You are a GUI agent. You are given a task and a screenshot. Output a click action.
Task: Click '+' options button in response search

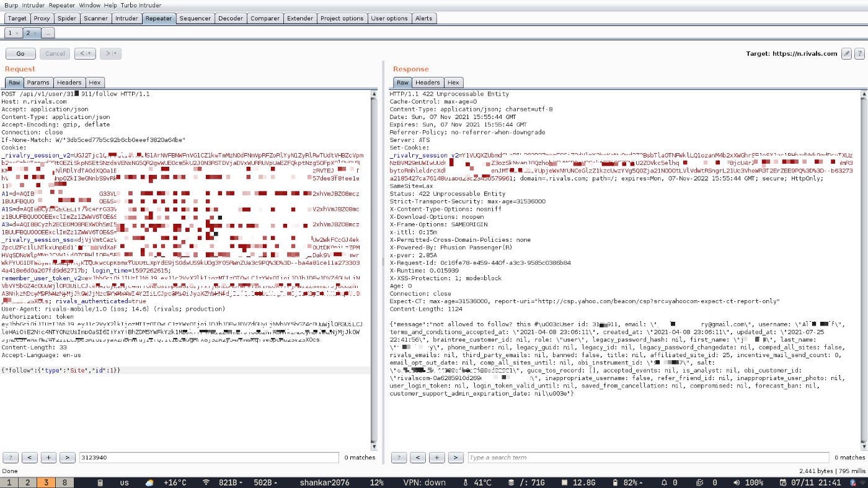point(436,458)
